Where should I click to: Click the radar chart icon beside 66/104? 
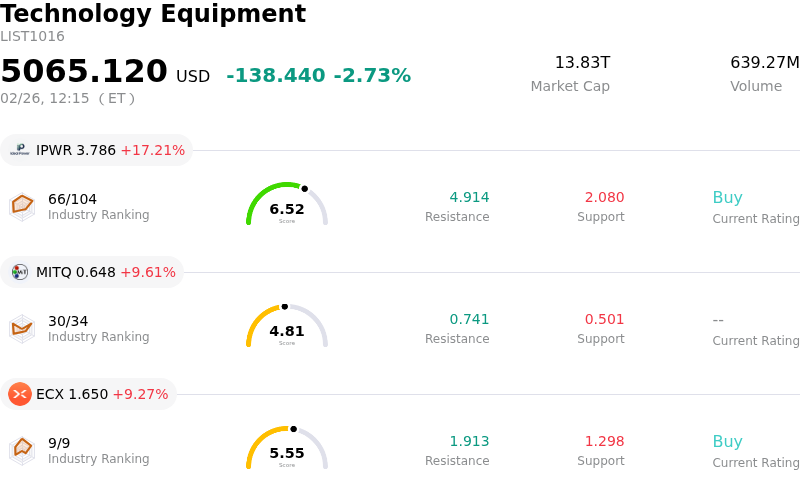pos(22,206)
